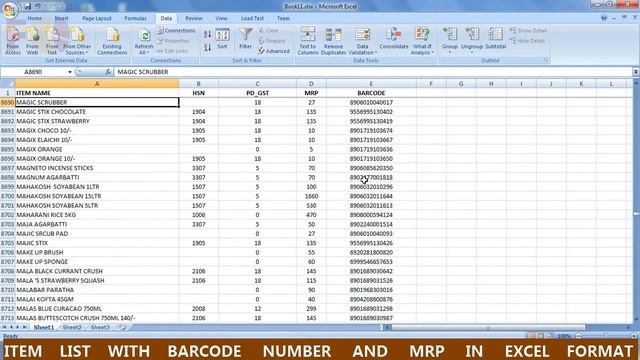The width and height of the screenshot is (640, 360).
Task: Click the Office Button orb
Action: pyautogui.click(x=10, y=10)
